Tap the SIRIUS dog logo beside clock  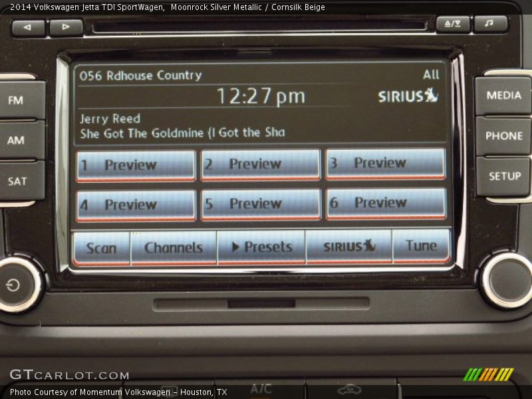pos(408,95)
